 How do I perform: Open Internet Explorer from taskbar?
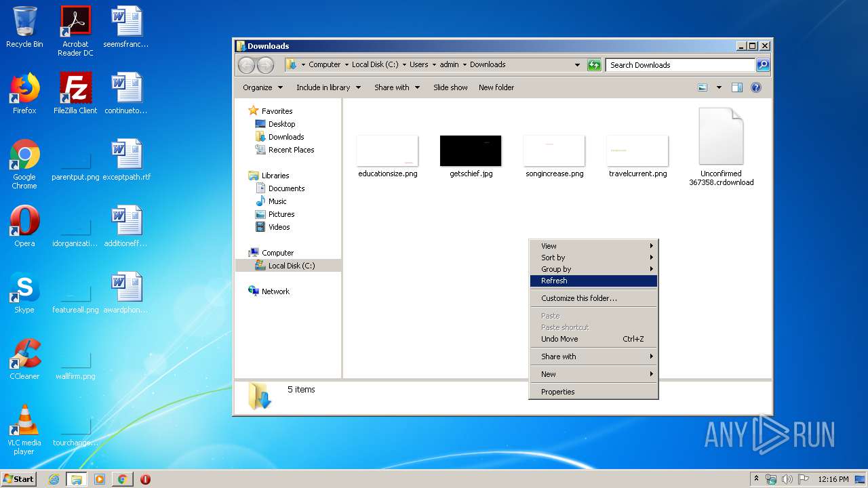point(54,479)
